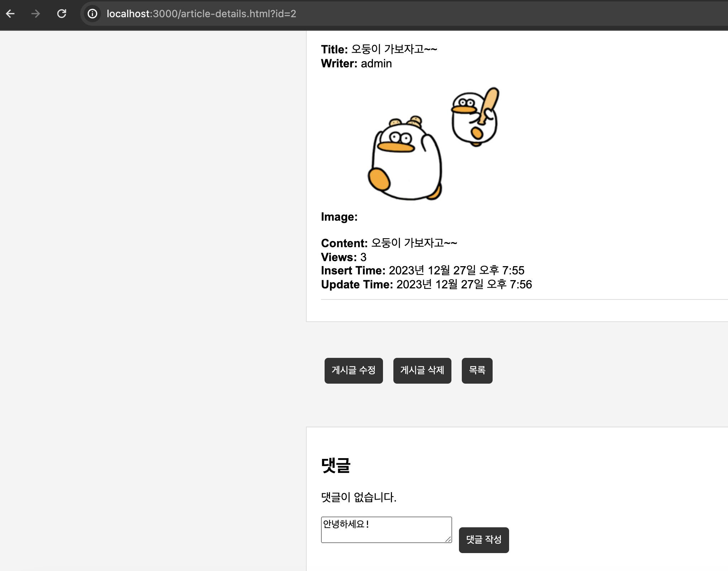This screenshot has width=728, height=571.
Task: Submit comment with 댓글 작성 button
Action: click(484, 540)
